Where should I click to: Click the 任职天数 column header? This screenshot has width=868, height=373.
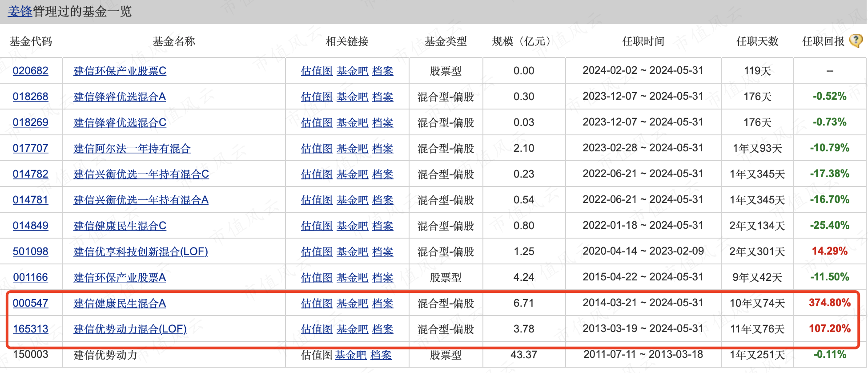pos(757,41)
